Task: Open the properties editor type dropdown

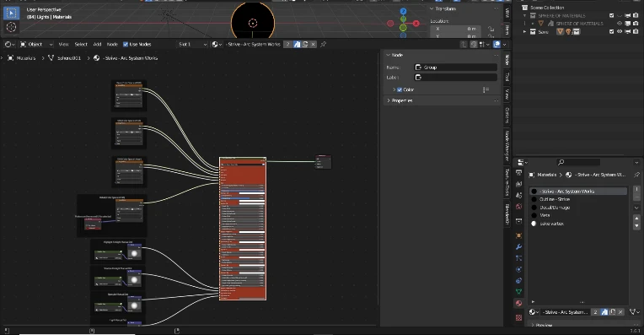Action: click(523, 162)
